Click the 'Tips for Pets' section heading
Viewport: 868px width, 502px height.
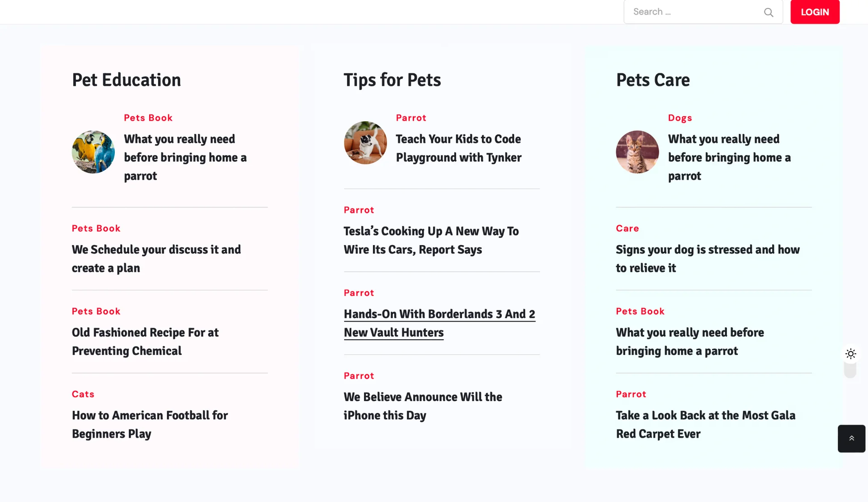[x=392, y=80]
